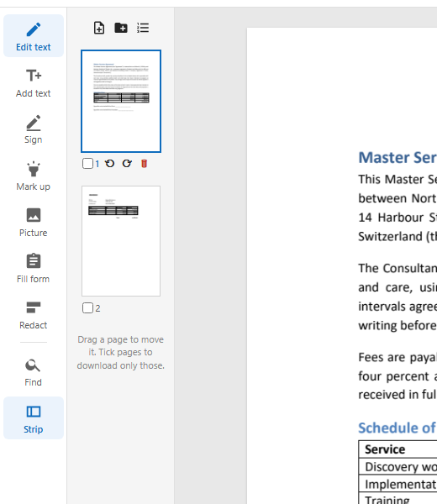Tick the checkbox for page 1
Image resolution: width=437 pixels, height=504 pixels.
pos(87,164)
